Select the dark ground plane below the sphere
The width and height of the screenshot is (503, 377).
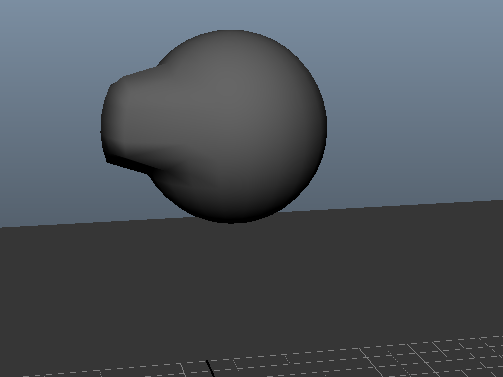251,283
